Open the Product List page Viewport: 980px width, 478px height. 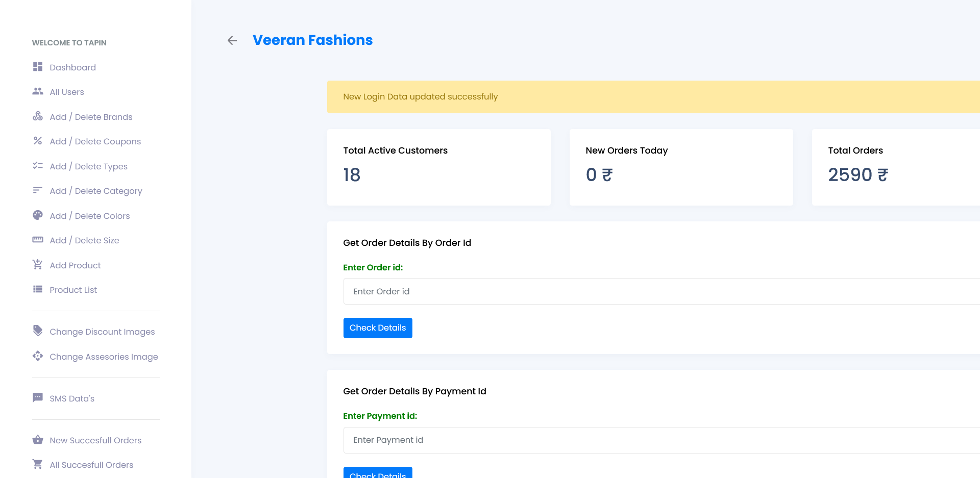pos(73,290)
